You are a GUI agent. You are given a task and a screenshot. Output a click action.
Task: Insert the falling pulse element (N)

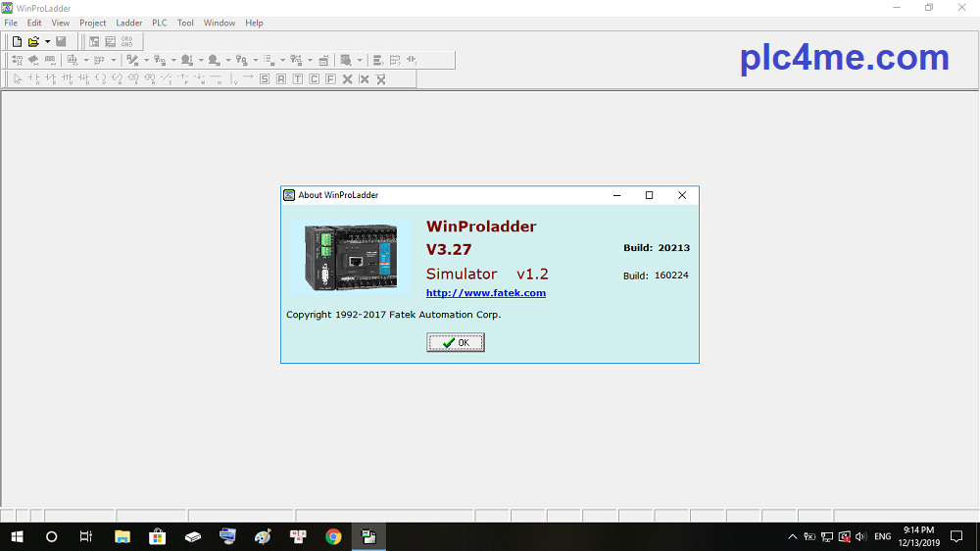tap(199, 78)
